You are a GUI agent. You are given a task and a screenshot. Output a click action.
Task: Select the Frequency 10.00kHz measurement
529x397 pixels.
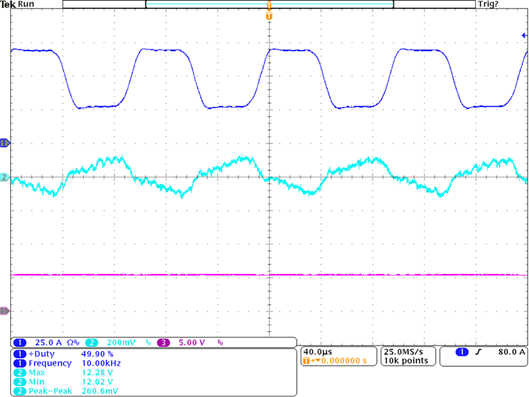click(x=67, y=363)
